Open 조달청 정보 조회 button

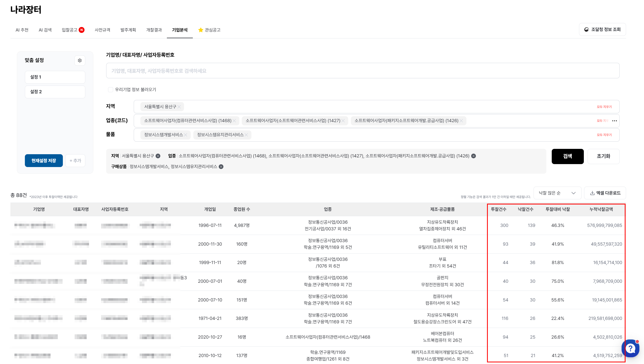603,29
